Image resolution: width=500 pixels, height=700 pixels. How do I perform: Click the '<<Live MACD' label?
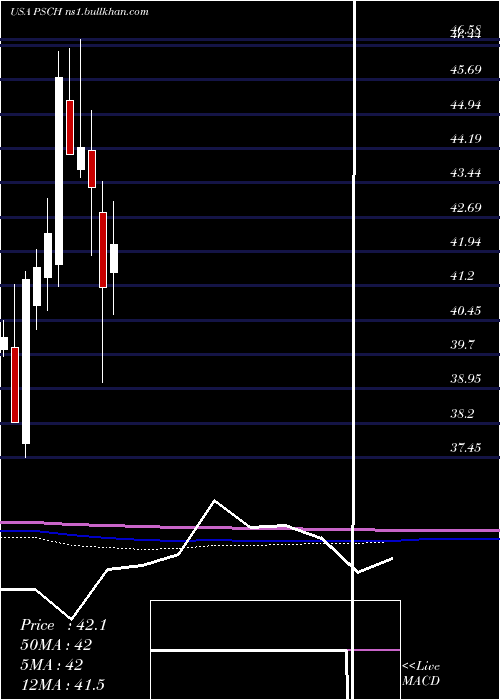pyautogui.click(x=421, y=673)
